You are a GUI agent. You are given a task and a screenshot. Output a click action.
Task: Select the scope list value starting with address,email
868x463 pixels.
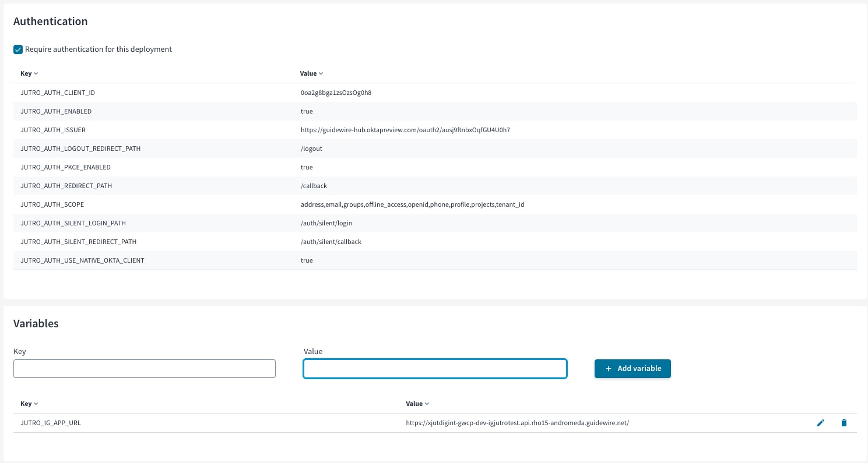413,204
